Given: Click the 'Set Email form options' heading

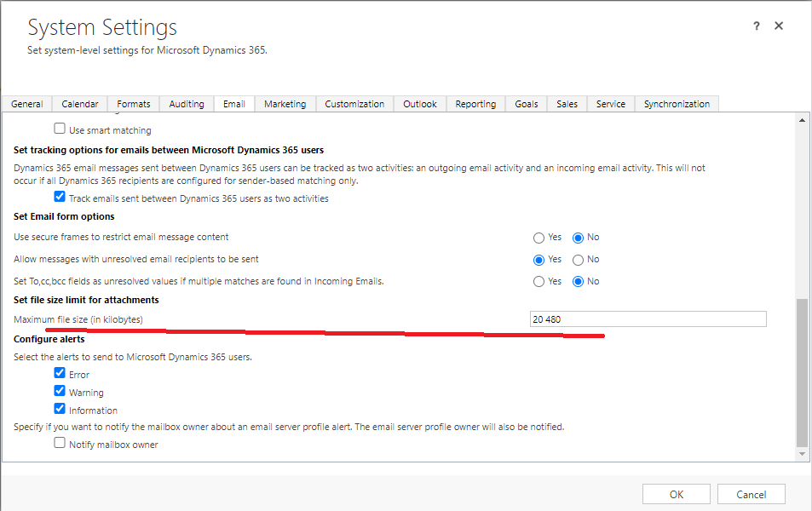Looking at the screenshot, I should point(64,216).
